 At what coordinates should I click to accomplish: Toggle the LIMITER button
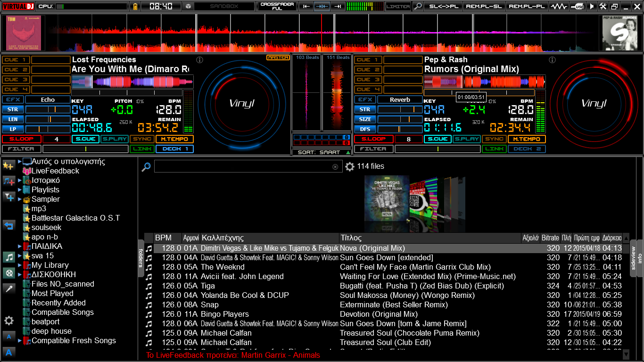click(x=398, y=7)
